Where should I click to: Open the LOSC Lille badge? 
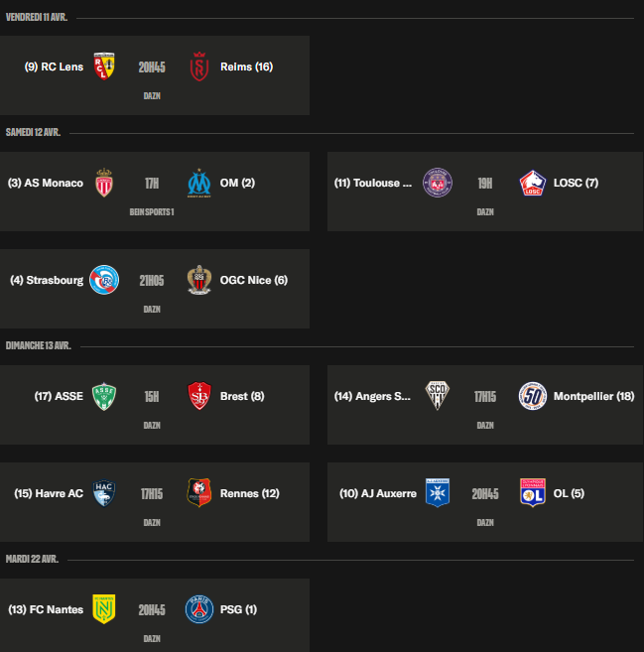click(x=533, y=183)
